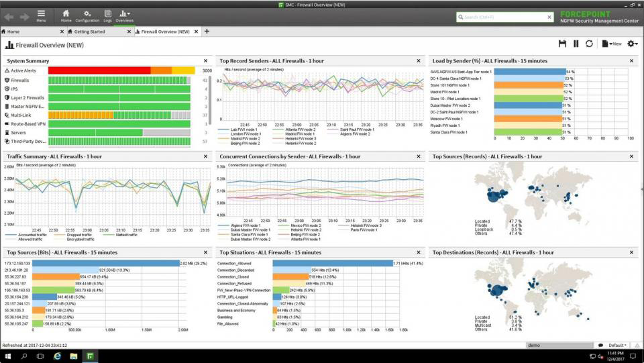Screen dimensions: 644x363
Task: Refresh the Firewall Overview
Action: [x=589, y=44]
